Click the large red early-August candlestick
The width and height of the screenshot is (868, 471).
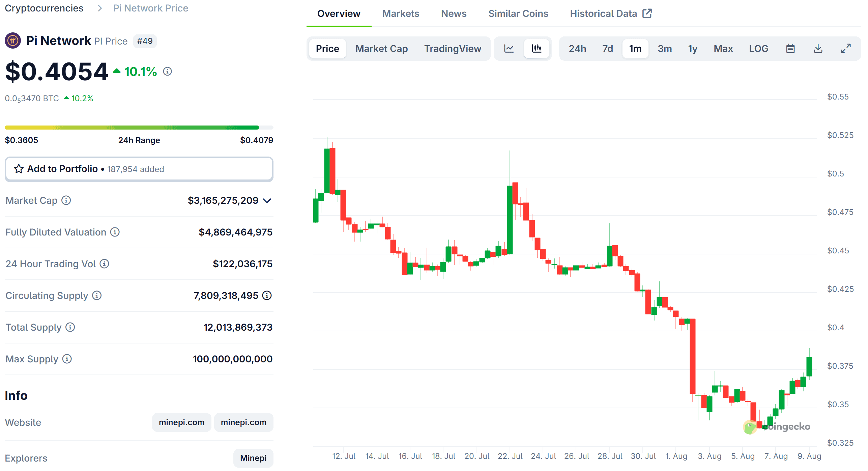pos(692,356)
